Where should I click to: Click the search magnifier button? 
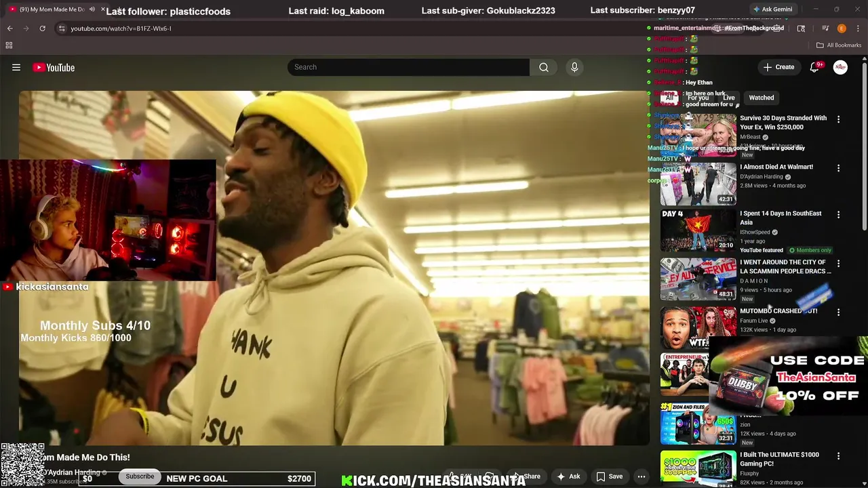point(544,67)
